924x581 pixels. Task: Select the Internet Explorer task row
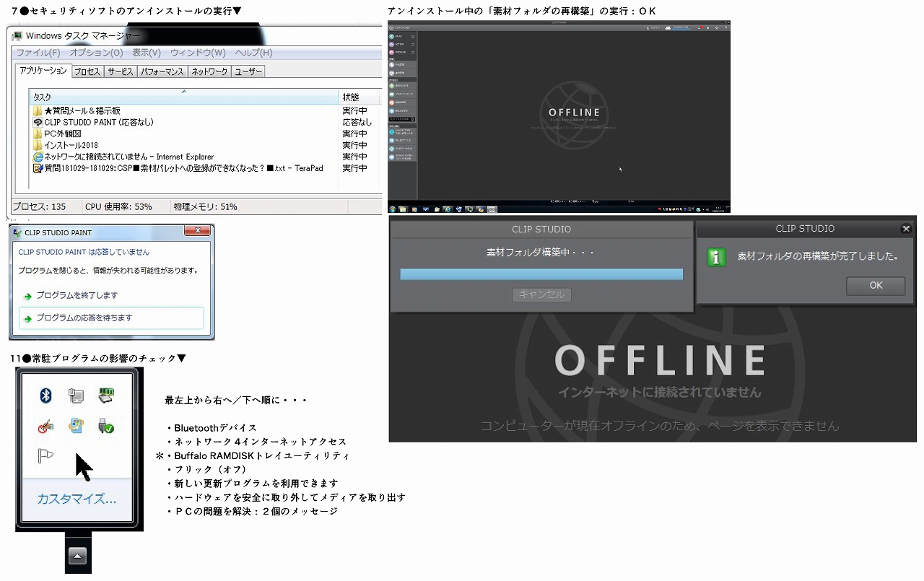[205, 157]
